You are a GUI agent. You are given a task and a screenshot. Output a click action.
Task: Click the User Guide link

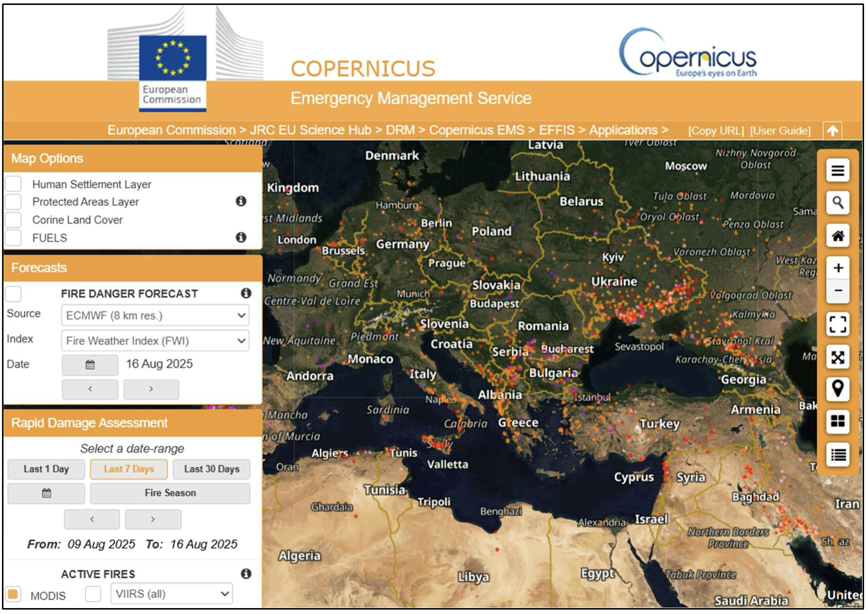(780, 131)
